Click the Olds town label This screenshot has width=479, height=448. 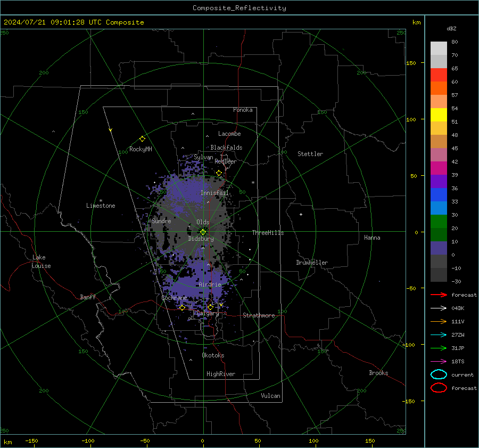coord(203,222)
